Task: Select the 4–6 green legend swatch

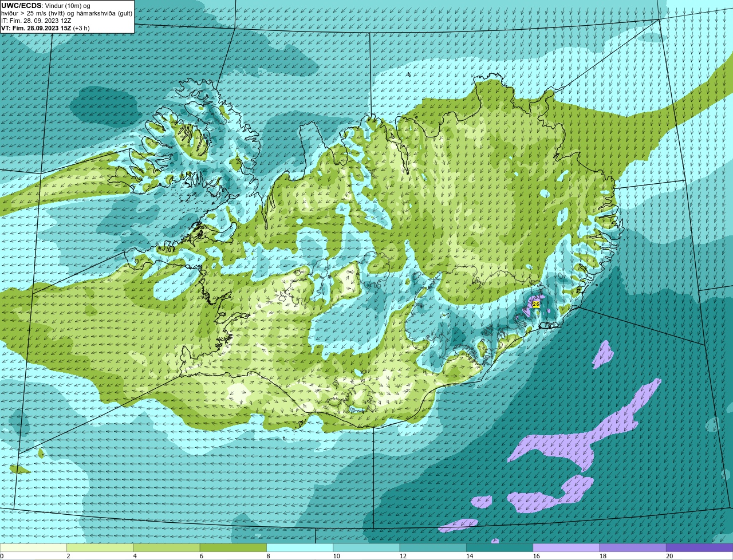Action: pyautogui.click(x=167, y=548)
